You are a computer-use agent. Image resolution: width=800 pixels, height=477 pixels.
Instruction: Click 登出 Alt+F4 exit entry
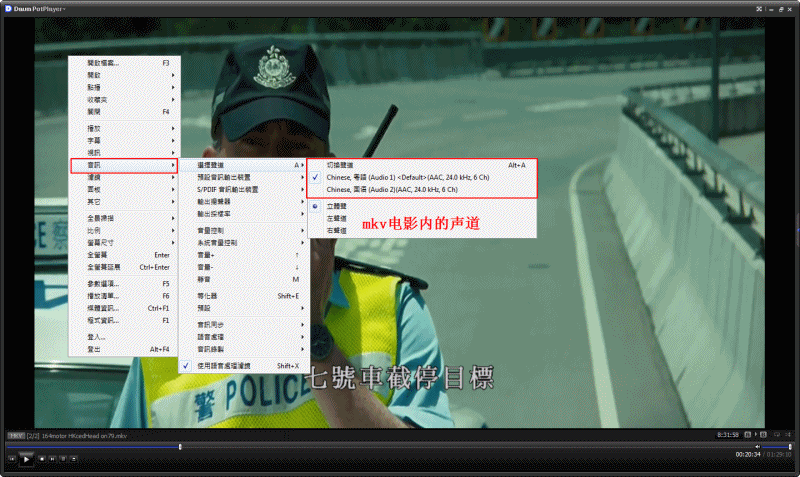[124, 349]
